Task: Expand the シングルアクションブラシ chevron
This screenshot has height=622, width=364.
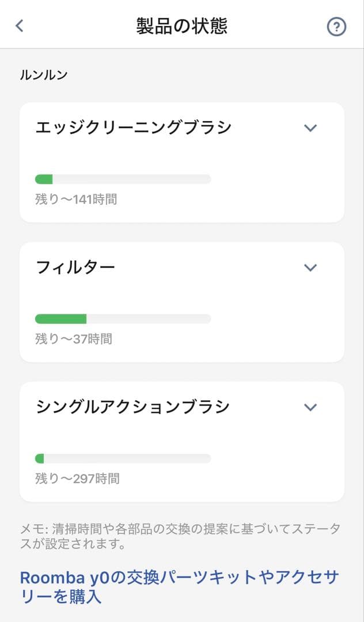Action: pyautogui.click(x=310, y=407)
